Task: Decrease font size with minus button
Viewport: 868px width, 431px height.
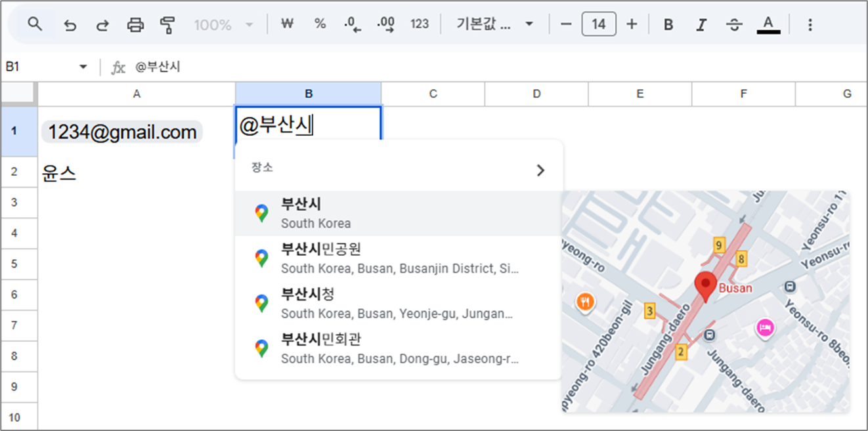Action: click(566, 24)
